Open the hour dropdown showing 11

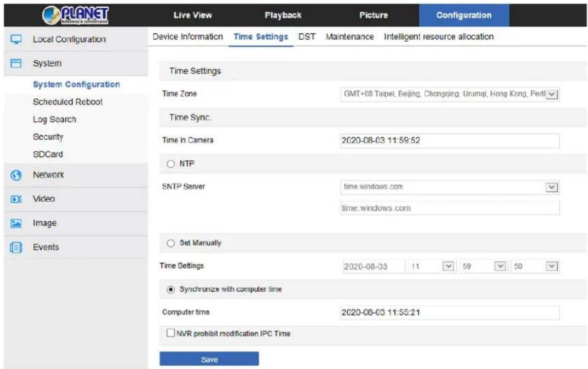click(431, 267)
